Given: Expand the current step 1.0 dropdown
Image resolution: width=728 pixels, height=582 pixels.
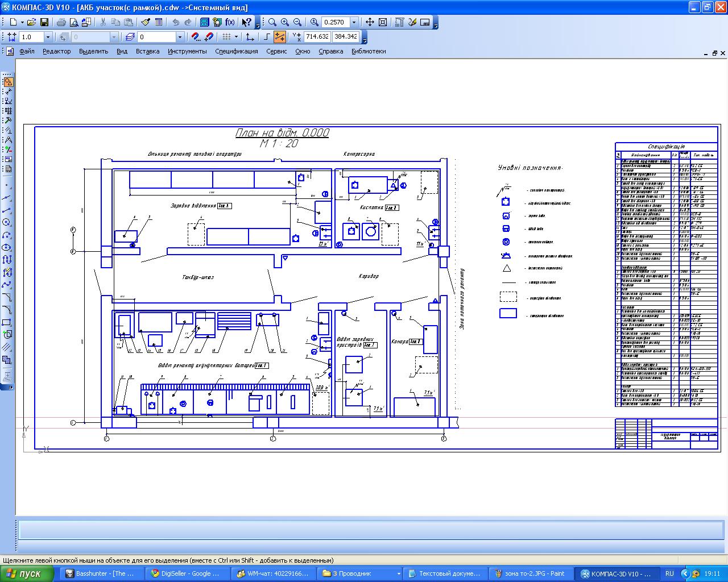Looking at the screenshot, I should (48, 37).
